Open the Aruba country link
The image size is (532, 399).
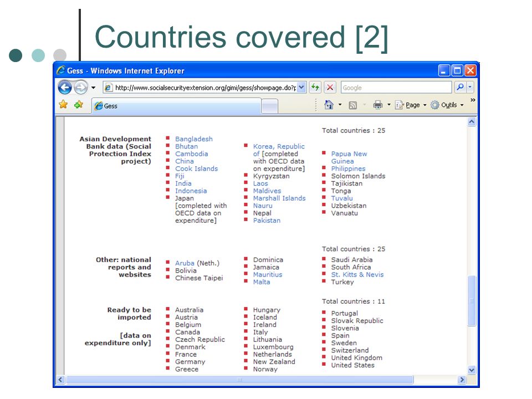coord(185,263)
